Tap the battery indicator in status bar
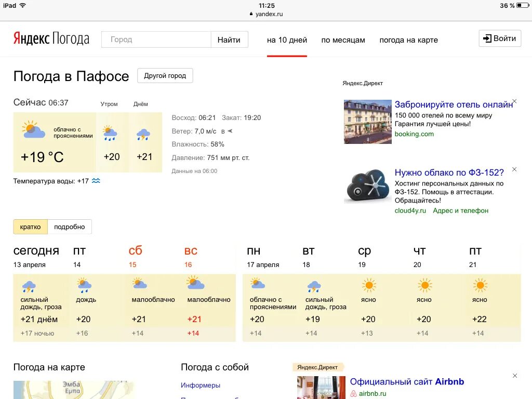 click(x=522, y=5)
